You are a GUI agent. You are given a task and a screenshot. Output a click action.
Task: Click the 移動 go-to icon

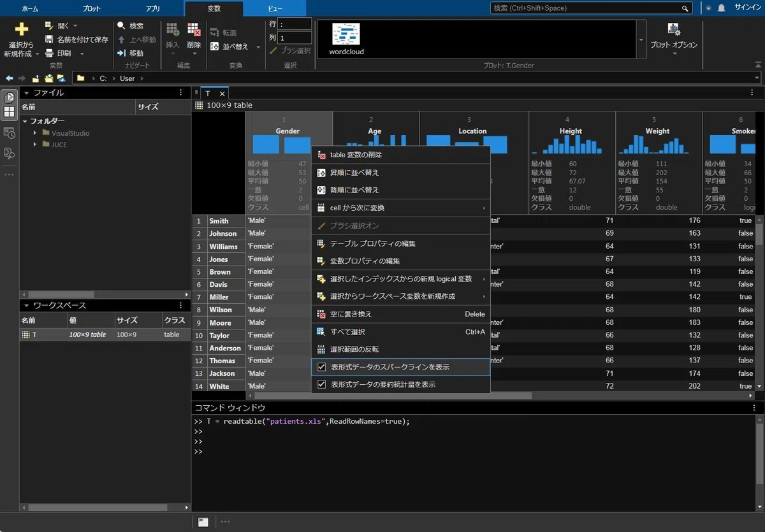[x=121, y=54]
